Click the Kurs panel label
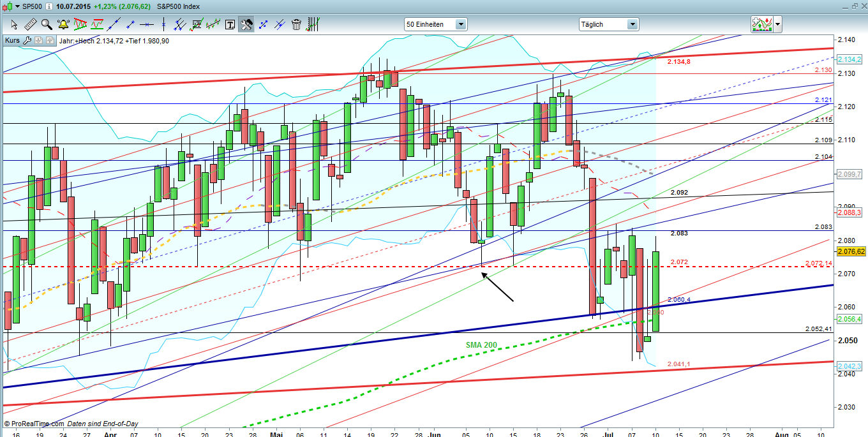The image size is (868, 437). [x=12, y=41]
